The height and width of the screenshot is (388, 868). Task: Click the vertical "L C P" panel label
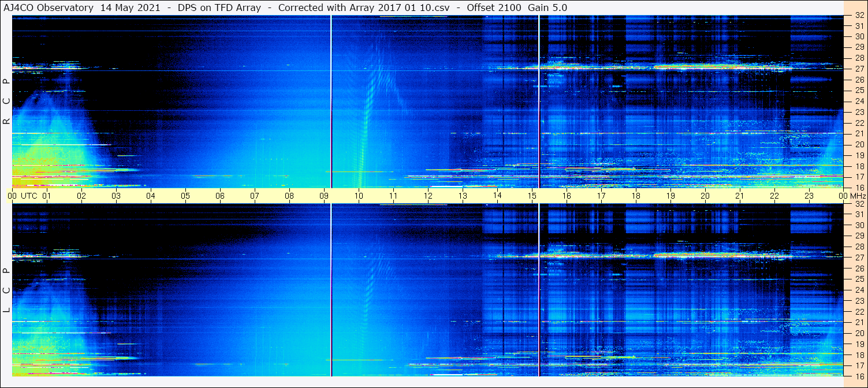click(7, 290)
